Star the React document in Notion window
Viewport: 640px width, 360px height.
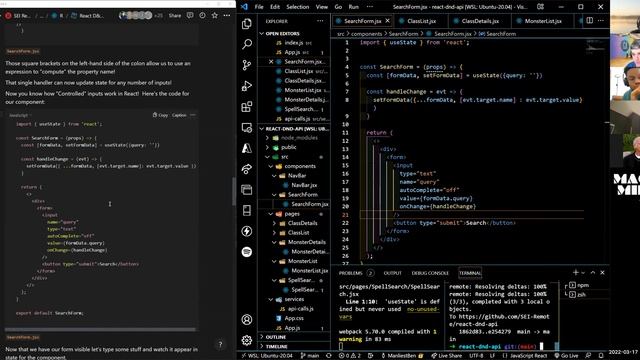coord(215,16)
